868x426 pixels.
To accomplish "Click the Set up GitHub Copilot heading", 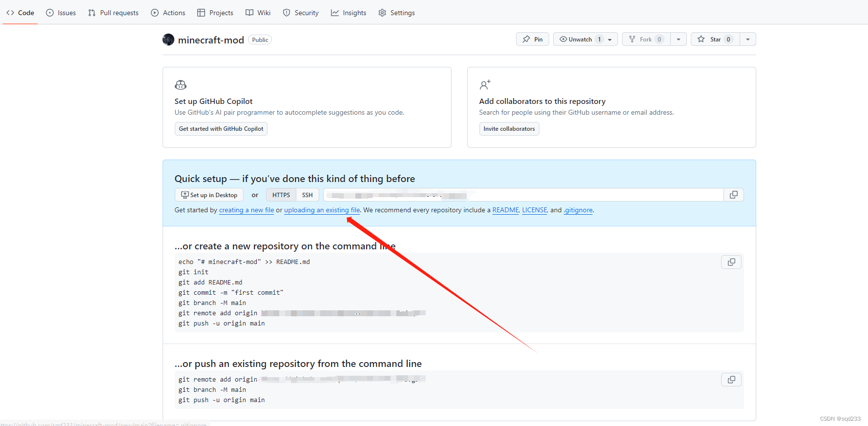I will [x=214, y=101].
